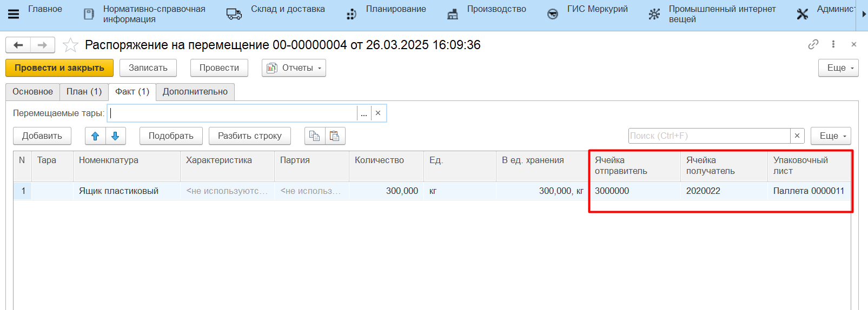The image size is (868, 310).
Task: Copy link to document via chain icon
Action: tap(813, 44)
